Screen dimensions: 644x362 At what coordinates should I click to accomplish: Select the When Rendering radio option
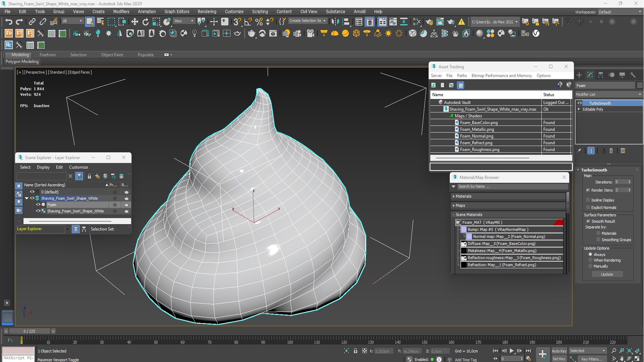(x=590, y=260)
